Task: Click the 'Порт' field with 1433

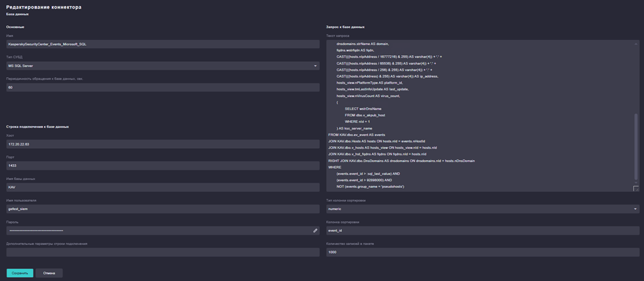Action: point(163,165)
